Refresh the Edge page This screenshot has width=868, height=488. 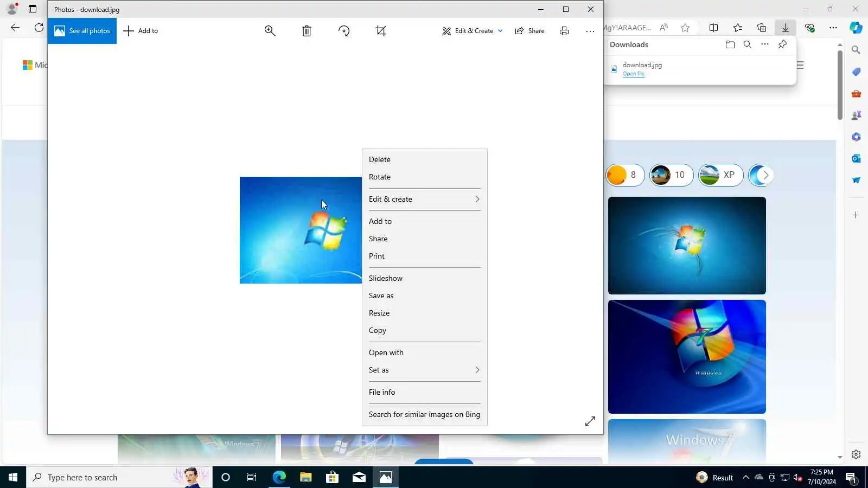click(x=39, y=28)
